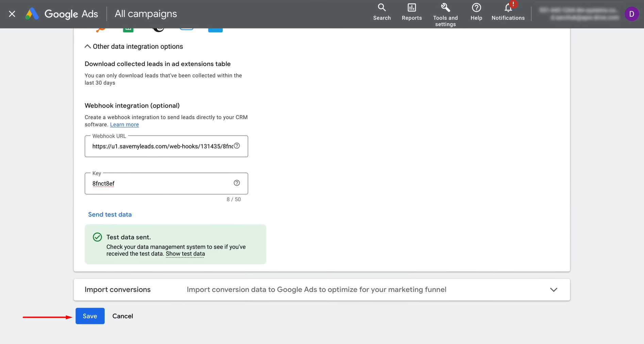Click the help icon inside the Webhook URL field

(237, 146)
